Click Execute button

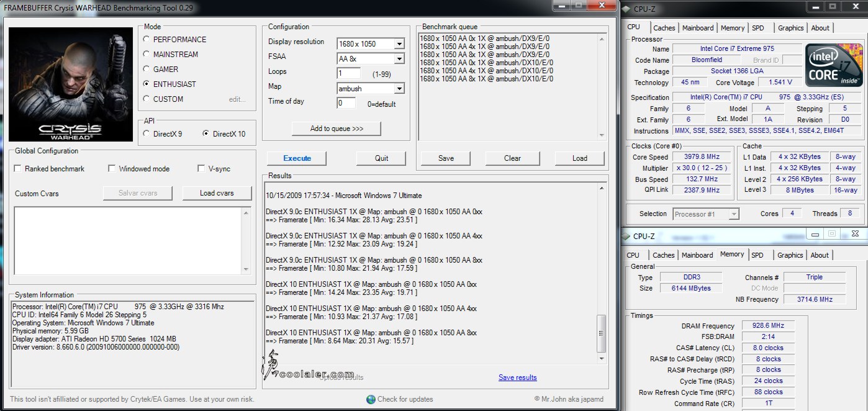click(297, 158)
